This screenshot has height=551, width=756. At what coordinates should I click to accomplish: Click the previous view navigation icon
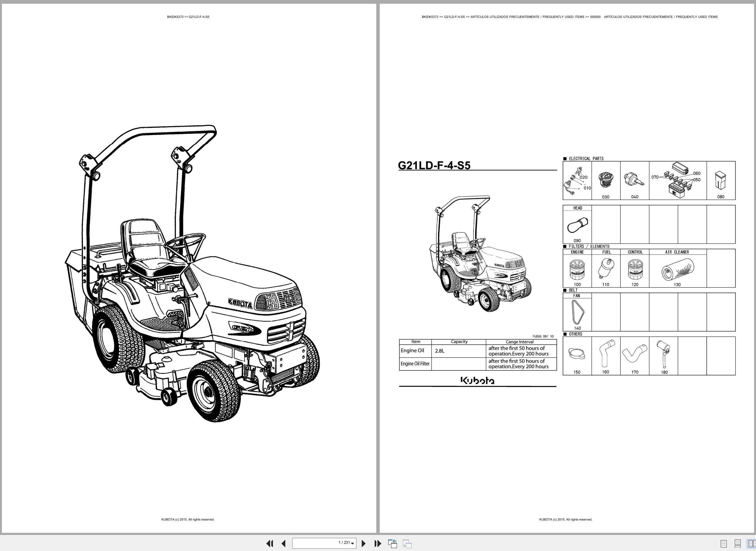[x=393, y=543]
